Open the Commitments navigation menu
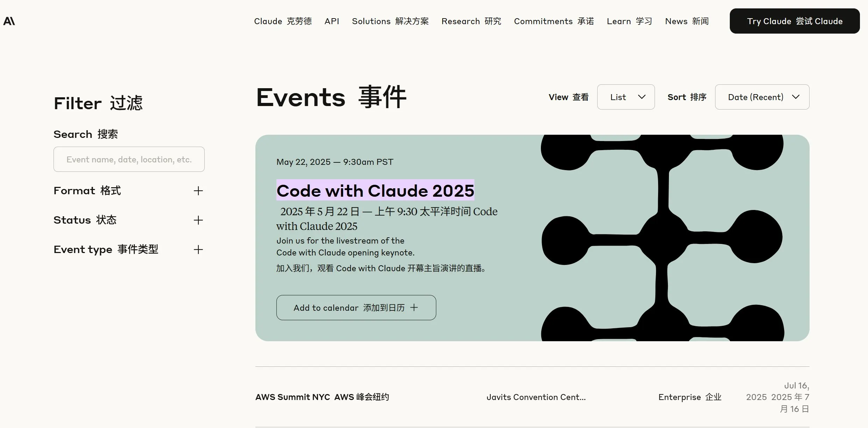 point(554,21)
